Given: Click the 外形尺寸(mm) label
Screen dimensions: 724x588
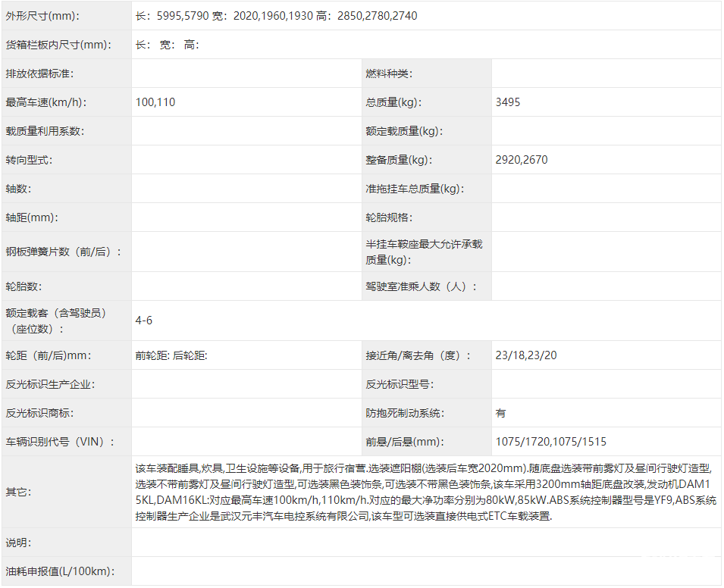Looking at the screenshot, I should pyautogui.click(x=42, y=16).
